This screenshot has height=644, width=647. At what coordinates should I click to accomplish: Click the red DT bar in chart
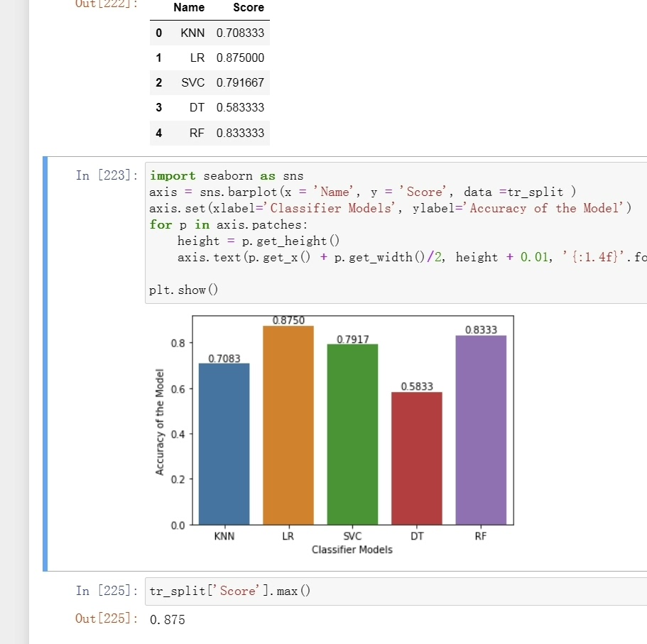[x=417, y=459]
